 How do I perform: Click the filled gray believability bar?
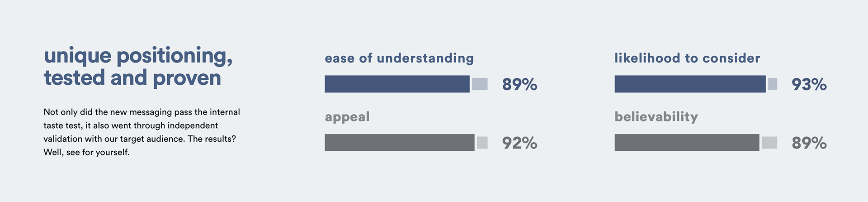[x=687, y=143]
